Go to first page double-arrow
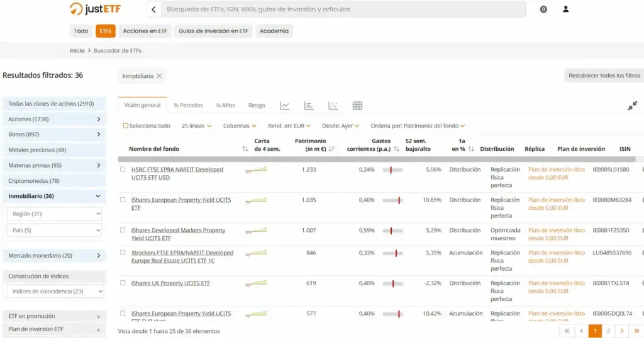Screen dimensions: 644x338 [567, 331]
